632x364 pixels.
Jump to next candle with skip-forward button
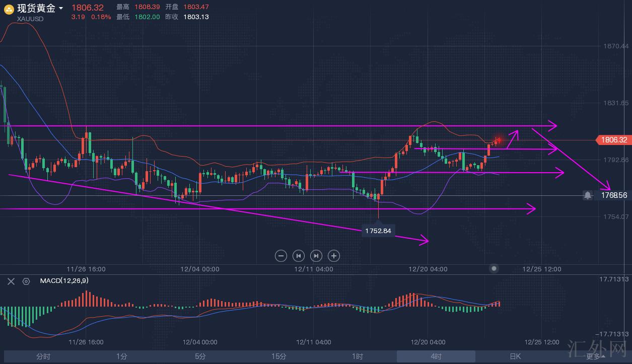tap(316, 256)
